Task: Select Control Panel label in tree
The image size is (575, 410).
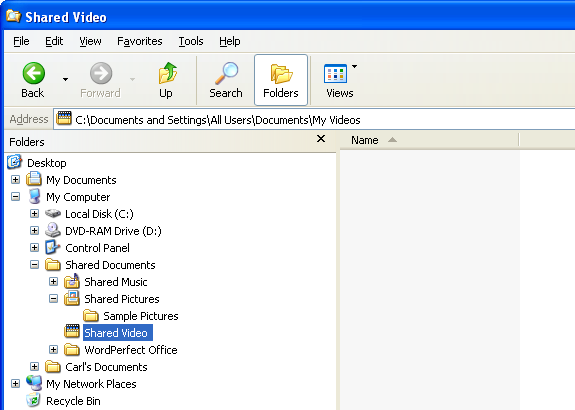Action: tap(98, 248)
